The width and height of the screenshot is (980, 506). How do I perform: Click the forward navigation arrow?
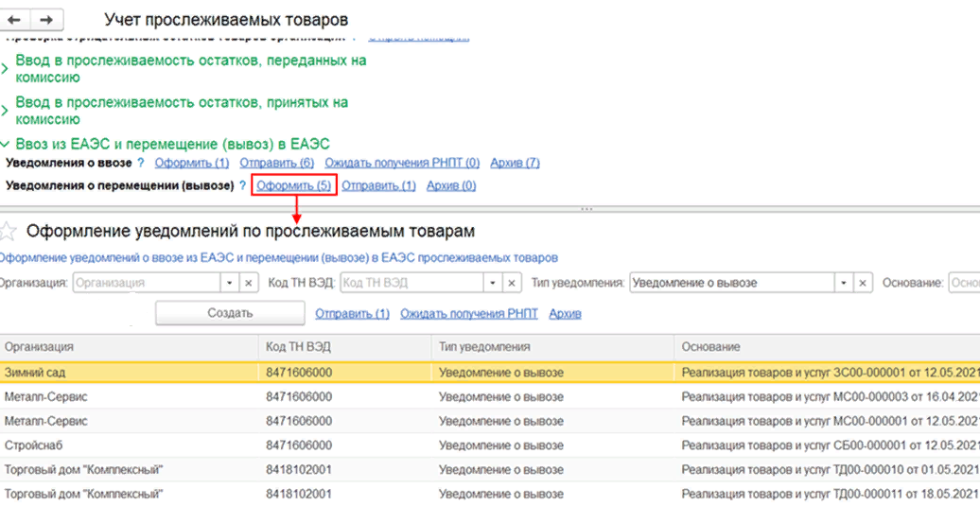point(44,19)
